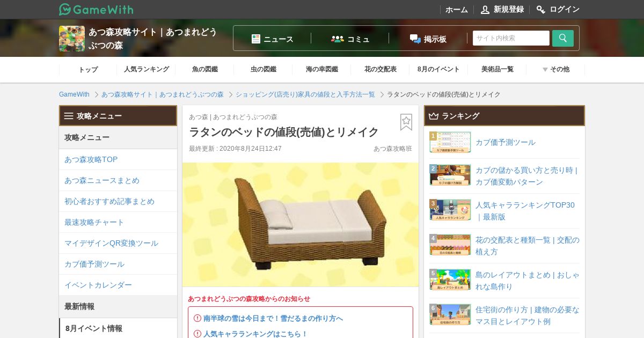Image resolution: width=644 pixels, height=338 pixels.
Task: Click the ログイン link
Action: click(x=565, y=10)
